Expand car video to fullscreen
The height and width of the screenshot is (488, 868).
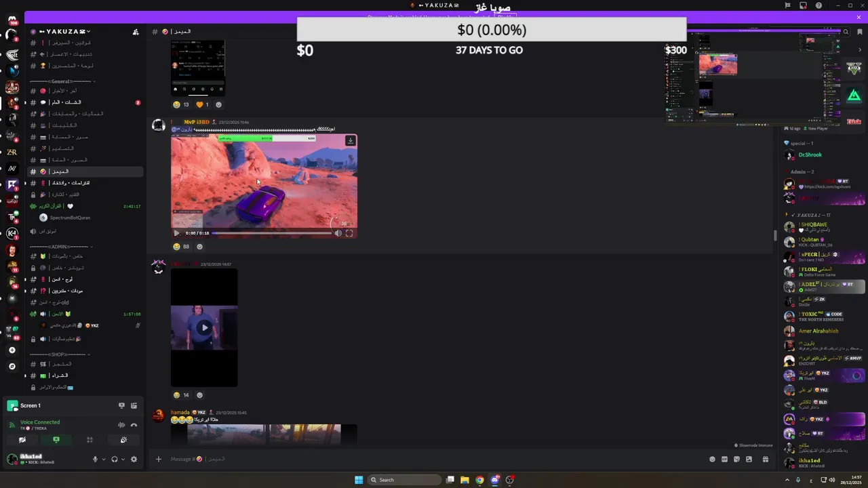tap(349, 233)
